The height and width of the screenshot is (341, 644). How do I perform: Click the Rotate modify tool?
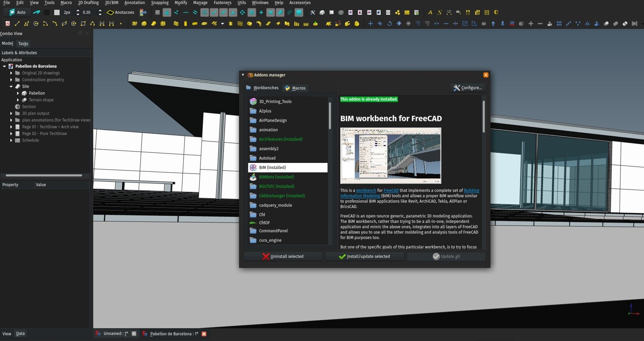coord(389,23)
